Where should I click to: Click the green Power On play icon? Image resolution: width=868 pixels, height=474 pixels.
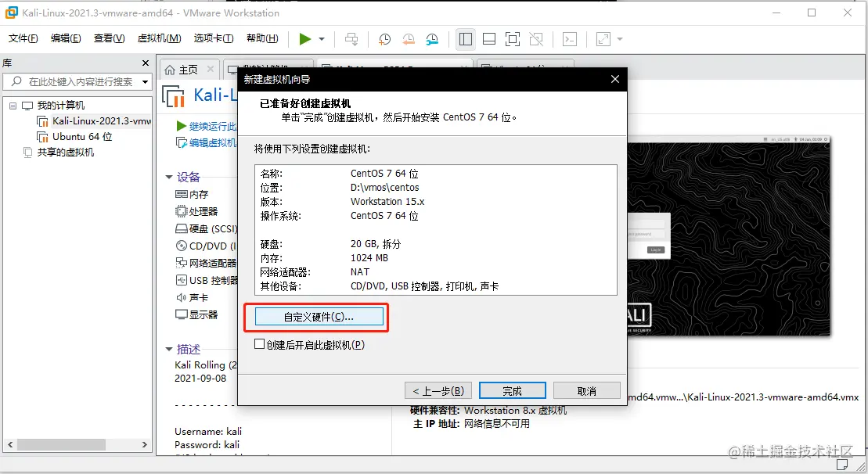tap(304, 38)
